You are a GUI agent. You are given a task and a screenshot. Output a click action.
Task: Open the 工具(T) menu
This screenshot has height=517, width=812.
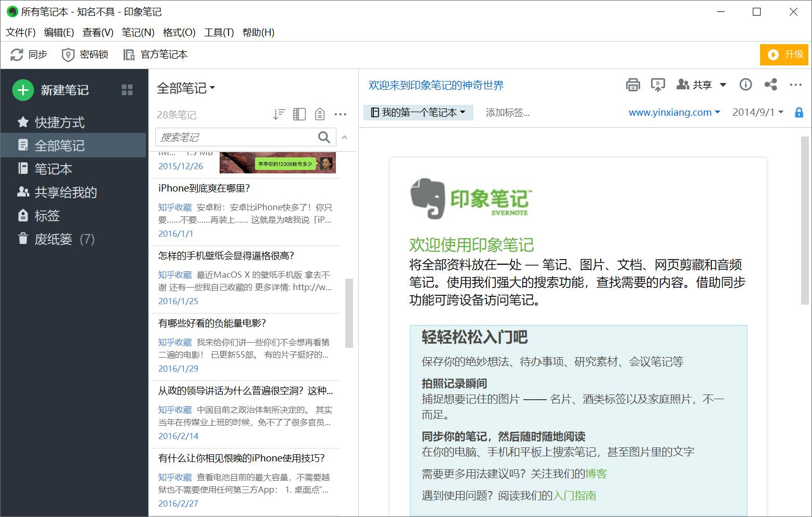[219, 32]
